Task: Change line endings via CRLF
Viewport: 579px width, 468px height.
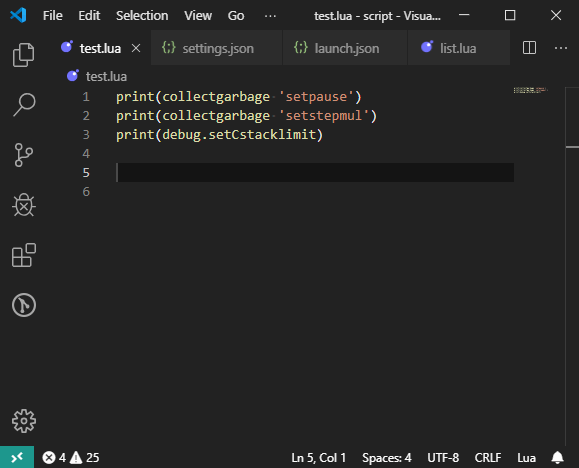Action: (487, 458)
